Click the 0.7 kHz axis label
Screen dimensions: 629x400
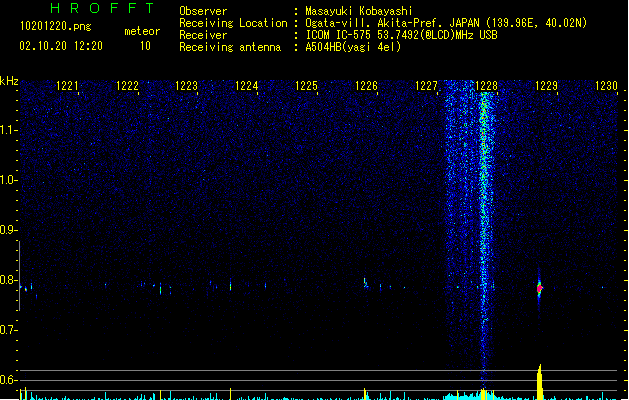pyautogui.click(x=7, y=330)
